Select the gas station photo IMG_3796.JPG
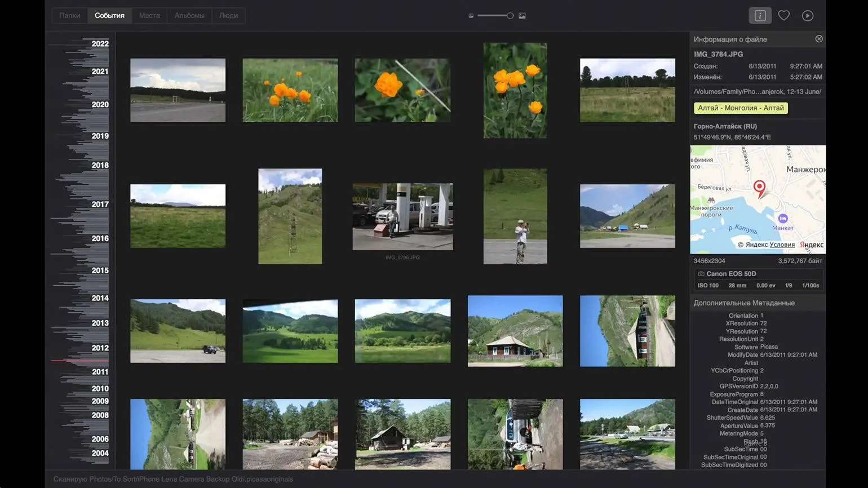Viewport: 868px width, 488px height. (402, 216)
